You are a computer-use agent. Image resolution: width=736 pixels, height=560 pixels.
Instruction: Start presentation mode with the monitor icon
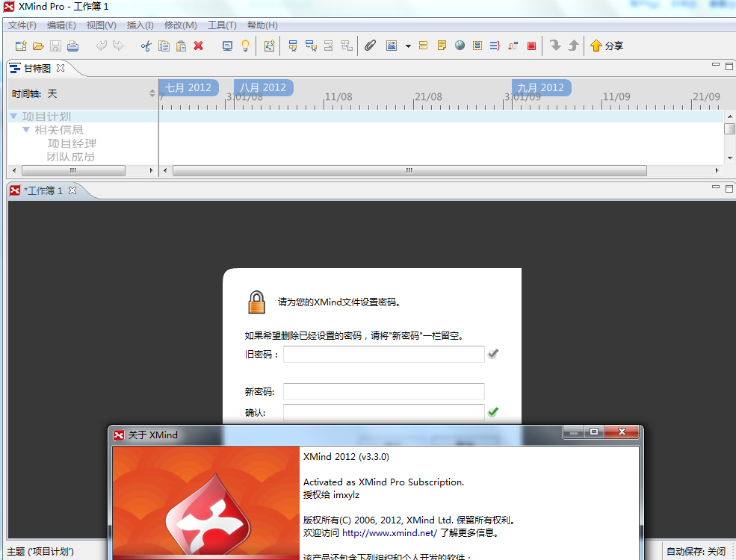pos(227,46)
